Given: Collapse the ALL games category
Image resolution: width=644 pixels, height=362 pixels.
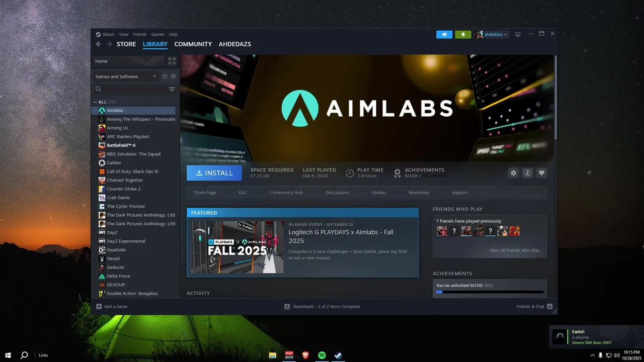Looking at the screenshot, I should point(95,102).
